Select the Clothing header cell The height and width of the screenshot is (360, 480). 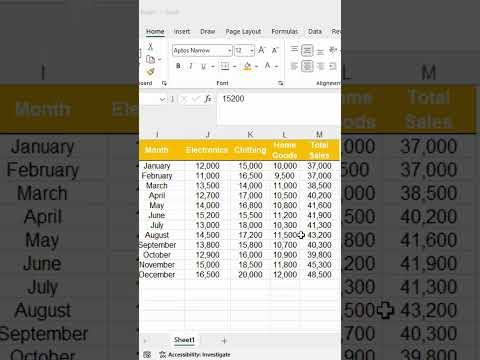(x=250, y=150)
